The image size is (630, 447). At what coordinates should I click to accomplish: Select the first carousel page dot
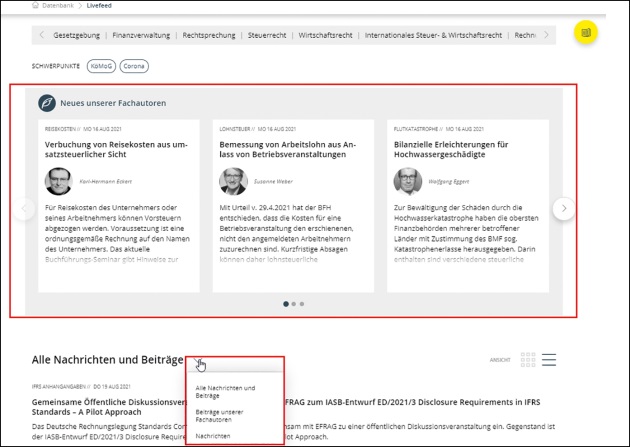click(x=285, y=303)
